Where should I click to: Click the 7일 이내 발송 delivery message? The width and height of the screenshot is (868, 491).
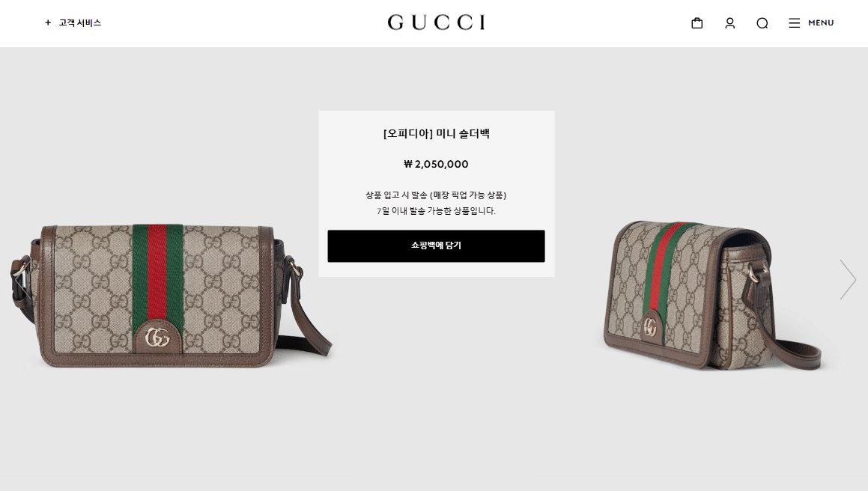(x=436, y=211)
